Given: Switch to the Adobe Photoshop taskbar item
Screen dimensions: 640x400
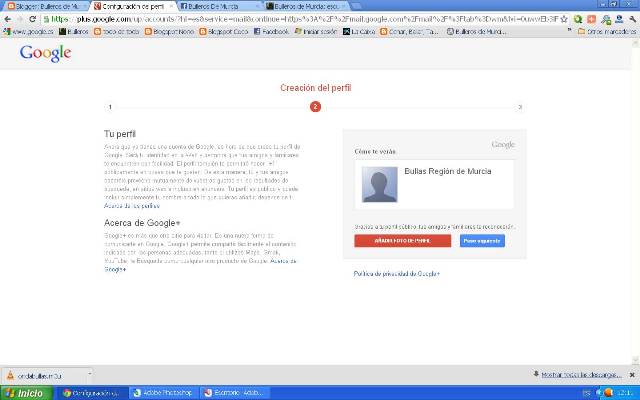Looking at the screenshot, I should 164,393.
